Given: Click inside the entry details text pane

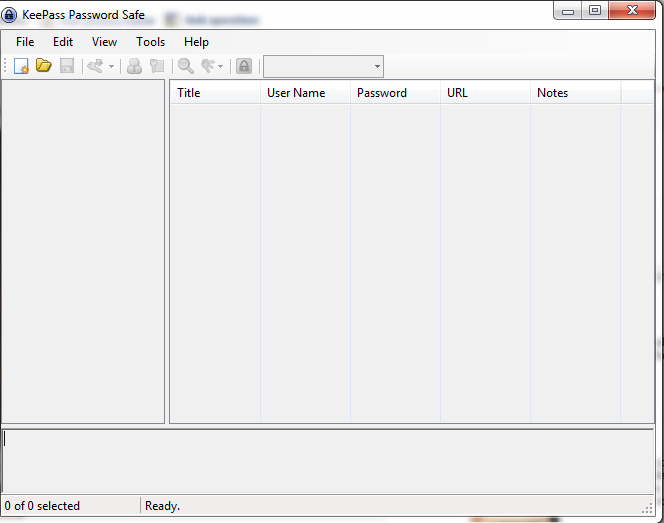Looking at the screenshot, I should [328, 461].
